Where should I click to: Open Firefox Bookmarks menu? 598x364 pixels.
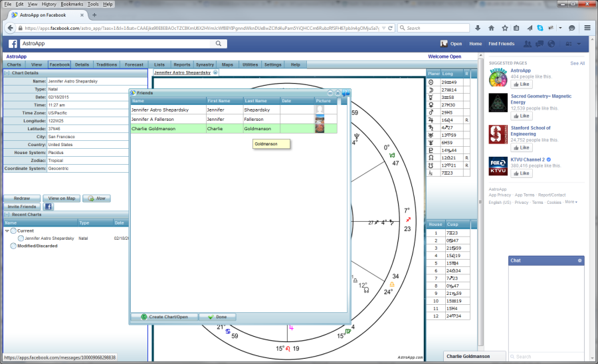coord(72,4)
